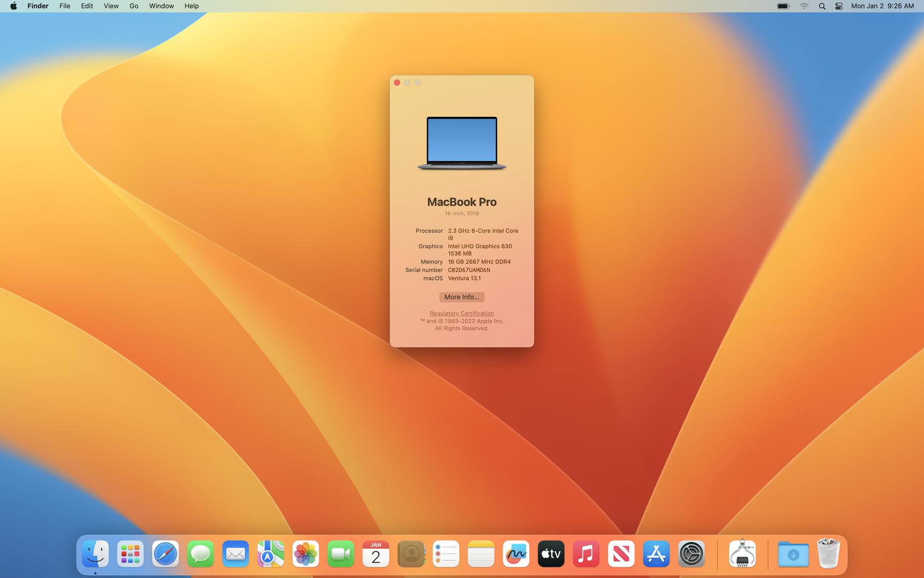This screenshot has height=578, width=924.
Task: Open Mail app in Dock
Action: tap(235, 554)
